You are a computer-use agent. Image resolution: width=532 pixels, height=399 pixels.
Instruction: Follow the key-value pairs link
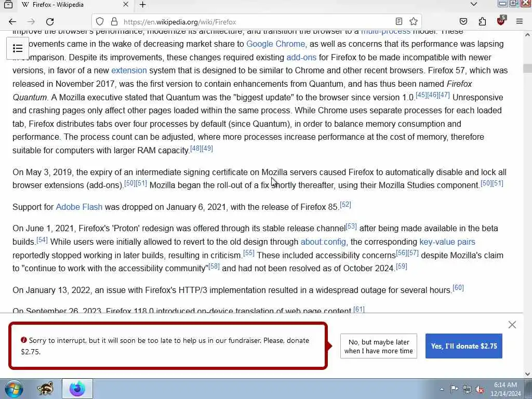[447, 242]
